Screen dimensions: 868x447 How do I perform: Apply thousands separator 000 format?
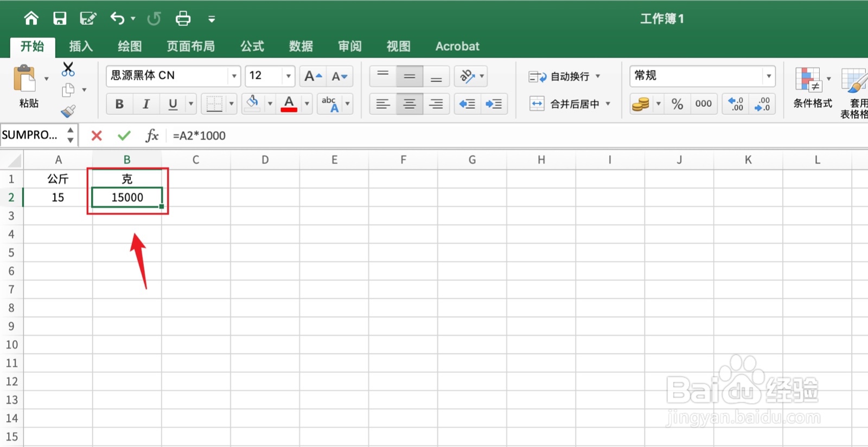coord(704,104)
